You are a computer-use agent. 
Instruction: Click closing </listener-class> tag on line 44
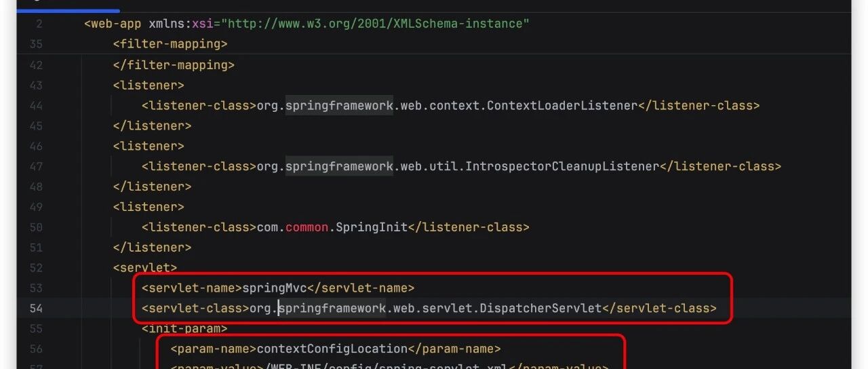pyautogui.click(x=699, y=106)
